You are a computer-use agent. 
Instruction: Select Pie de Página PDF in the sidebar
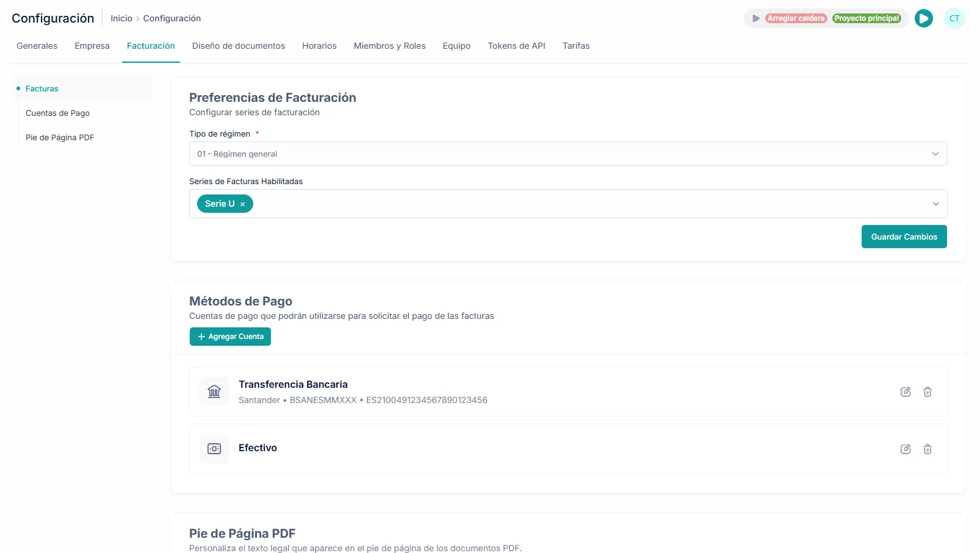(x=60, y=137)
